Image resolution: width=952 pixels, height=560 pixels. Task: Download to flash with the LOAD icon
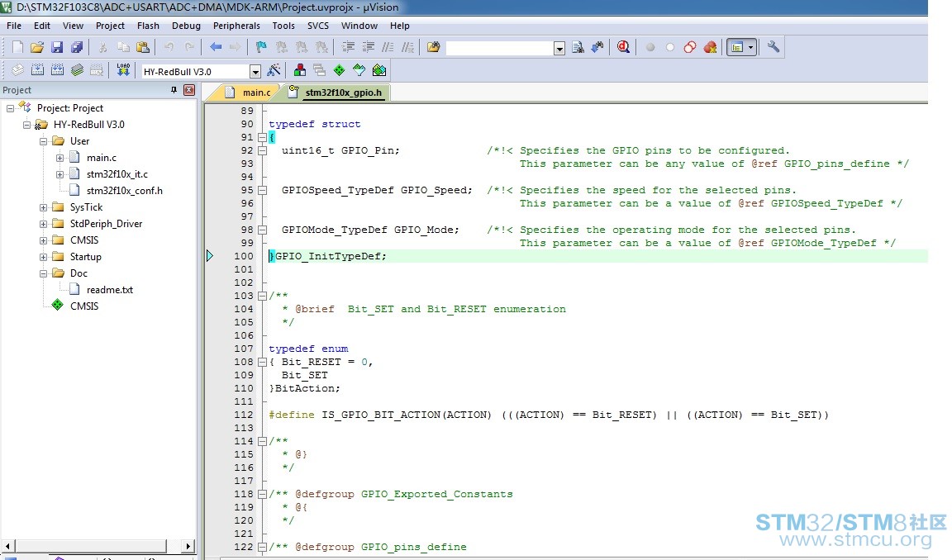click(x=123, y=70)
